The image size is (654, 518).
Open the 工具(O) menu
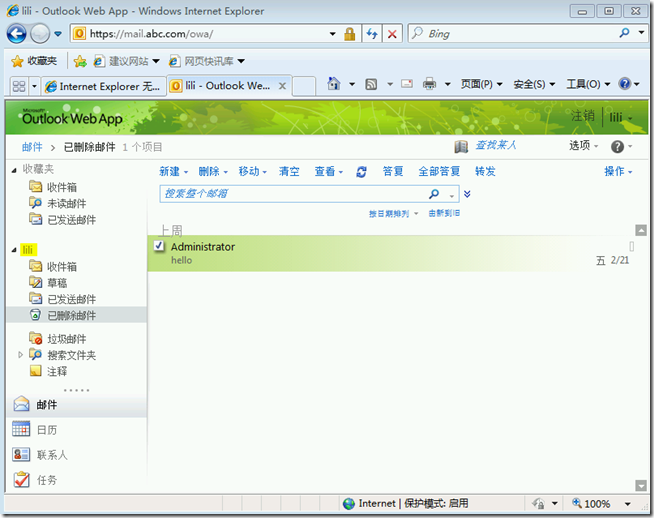[588, 84]
